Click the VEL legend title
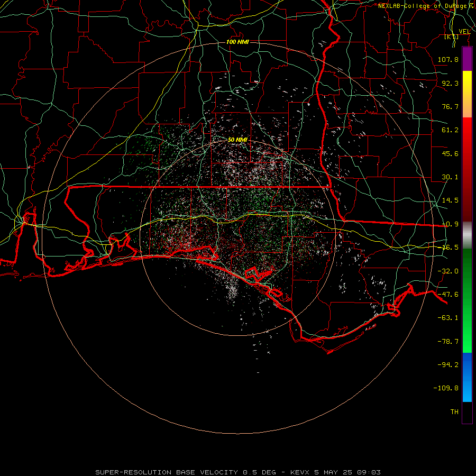The width and height of the screenshot is (476, 476). click(x=464, y=32)
